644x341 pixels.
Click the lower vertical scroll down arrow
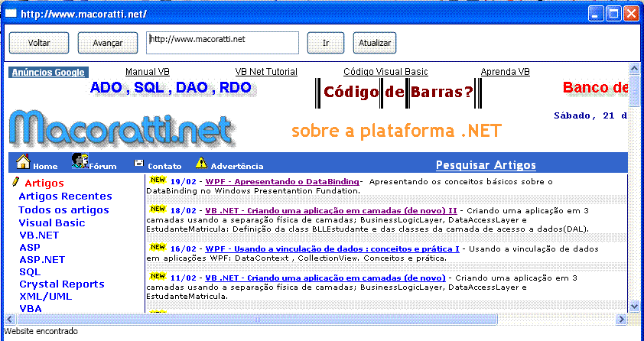click(634, 306)
